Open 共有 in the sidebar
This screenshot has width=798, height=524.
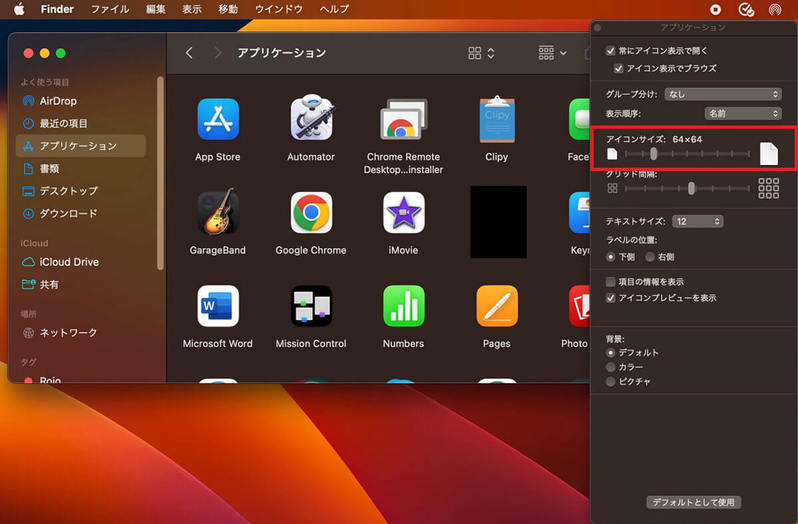point(81,284)
